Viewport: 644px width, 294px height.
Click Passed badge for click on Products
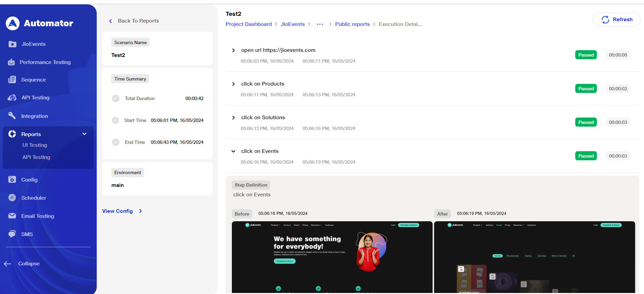tap(586, 89)
